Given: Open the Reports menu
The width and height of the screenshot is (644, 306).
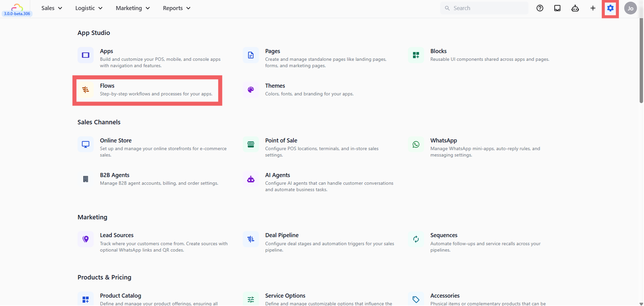Looking at the screenshot, I should [177, 8].
